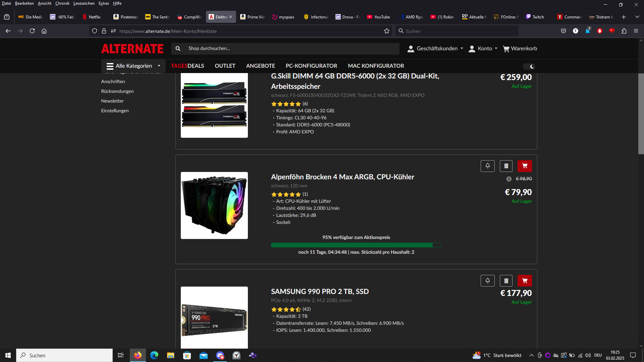Open a new browser tab with plus

click(x=624, y=17)
